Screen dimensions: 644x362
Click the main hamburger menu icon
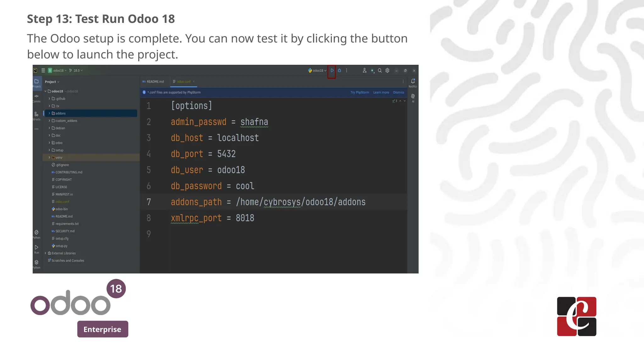(x=43, y=71)
